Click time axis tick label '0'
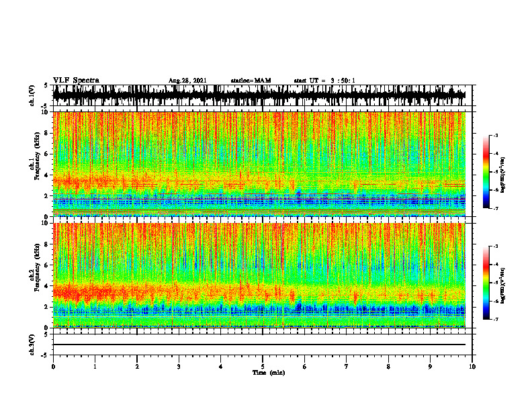The height and width of the screenshot is (411, 532). (x=53, y=367)
